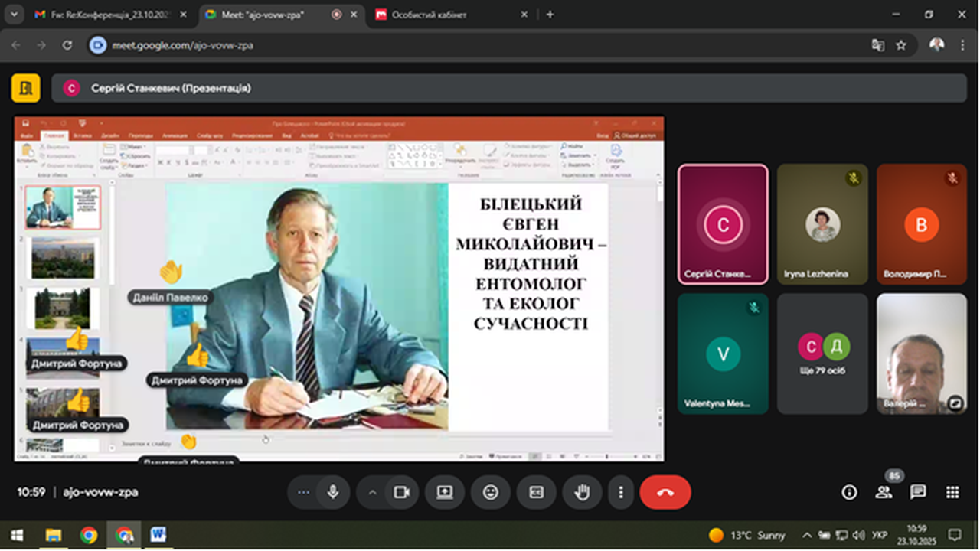Expand audio settings dots beside microphone
The height and width of the screenshot is (551, 980).
303,492
